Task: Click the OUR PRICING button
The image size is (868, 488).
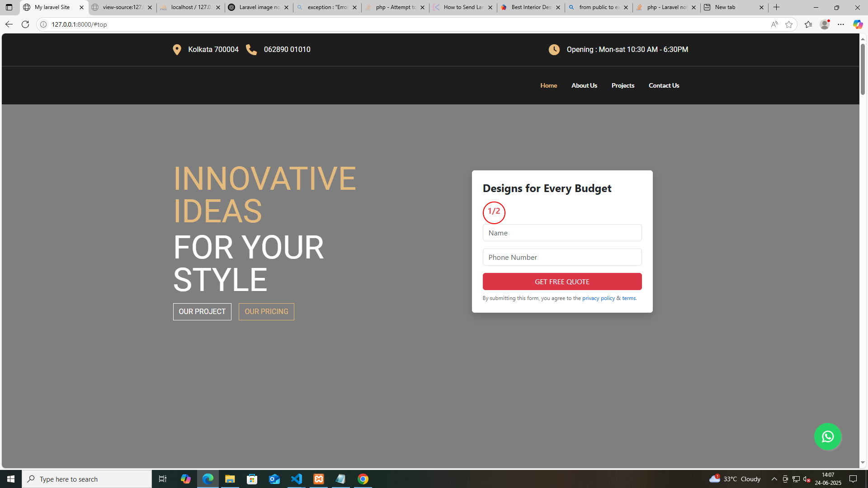Action: [x=266, y=312]
